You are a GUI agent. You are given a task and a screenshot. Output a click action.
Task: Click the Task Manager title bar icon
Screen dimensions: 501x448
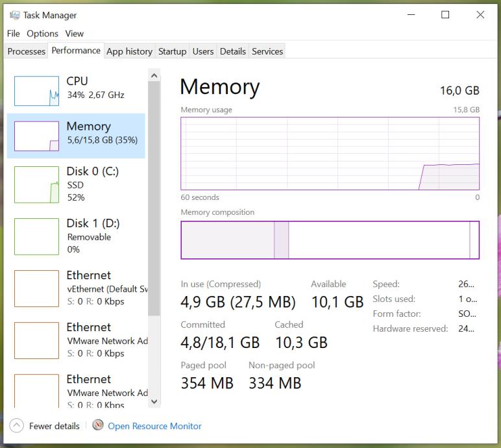pos(14,15)
